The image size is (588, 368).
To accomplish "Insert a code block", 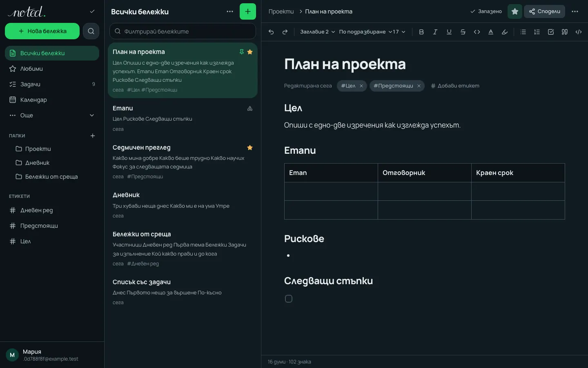I will point(579,32).
